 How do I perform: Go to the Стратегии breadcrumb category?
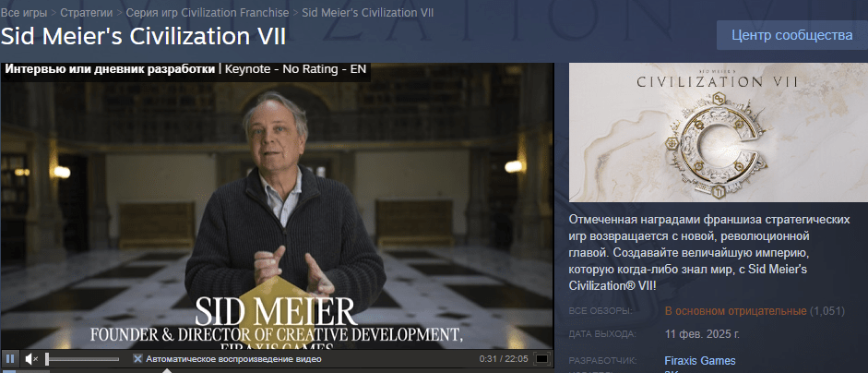click(x=86, y=12)
